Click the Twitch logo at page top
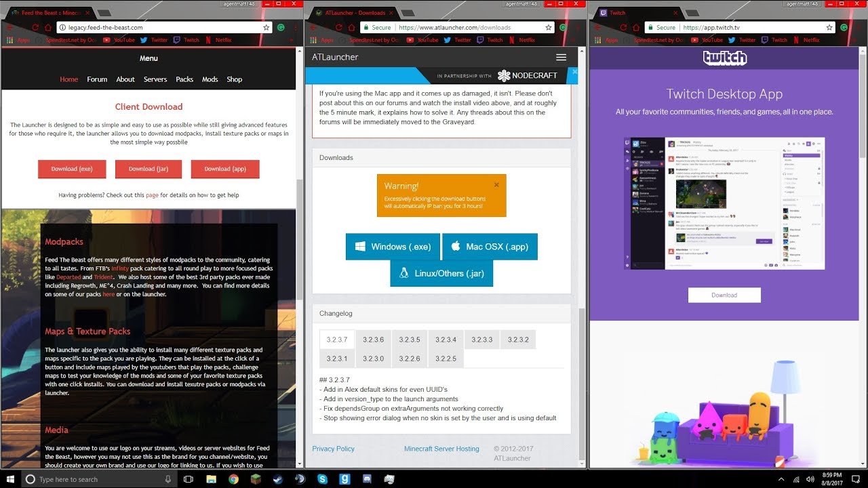Image resolution: width=868 pixels, height=488 pixels. (x=724, y=58)
